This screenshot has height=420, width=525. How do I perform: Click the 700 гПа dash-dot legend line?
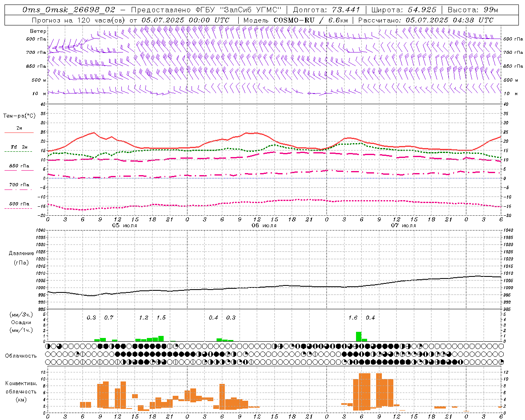click(x=18, y=189)
